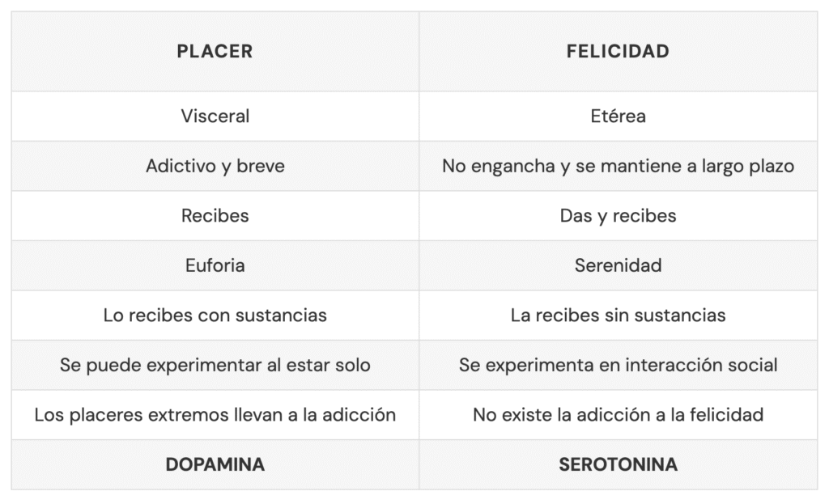
Task: Click the SEROTONINA footer cell
Action: [x=618, y=464]
